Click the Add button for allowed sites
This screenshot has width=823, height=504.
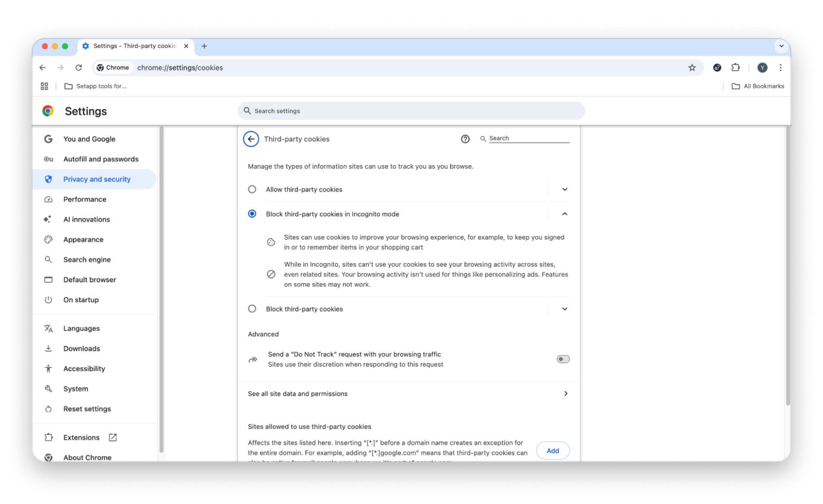pyautogui.click(x=552, y=451)
